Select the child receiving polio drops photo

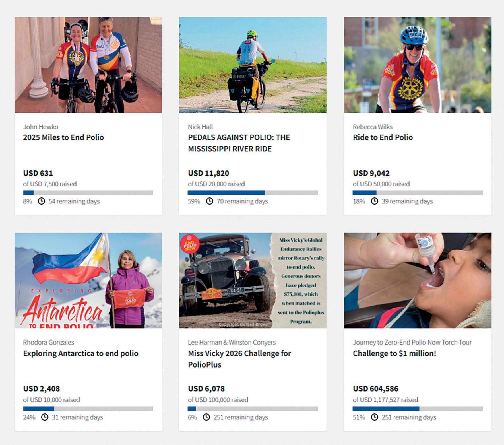pyautogui.click(x=418, y=281)
